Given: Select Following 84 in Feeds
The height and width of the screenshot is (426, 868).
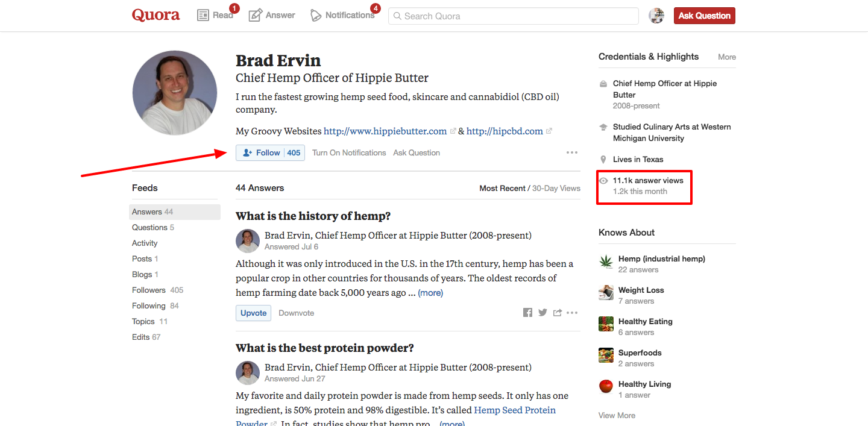Looking at the screenshot, I should (x=156, y=306).
